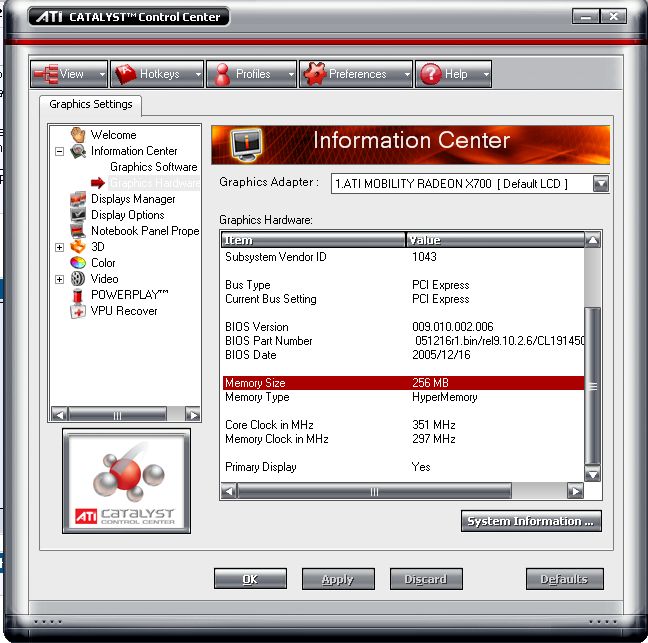Screen dimensions: 648x643
Task: Minimize the Catalyst Control Center window
Action: tap(586, 17)
